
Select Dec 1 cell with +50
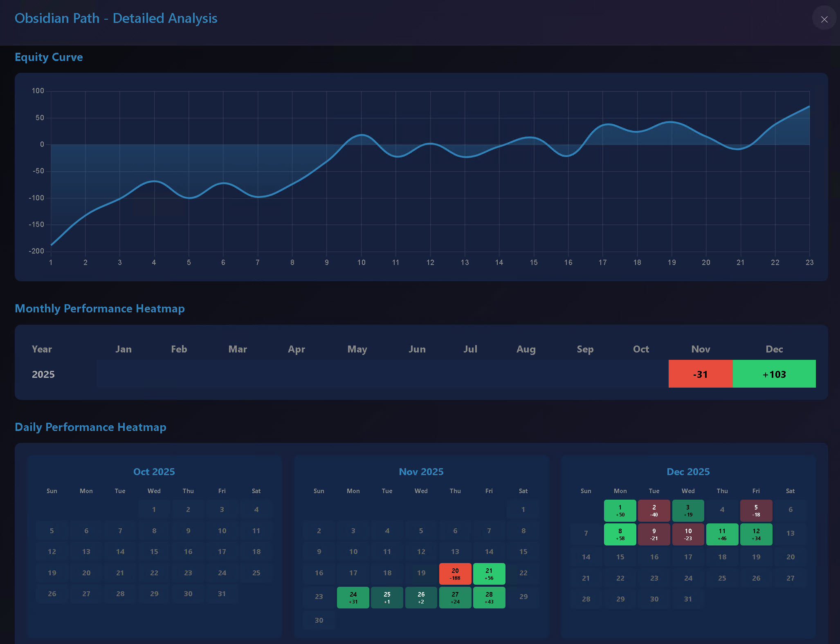(620, 510)
